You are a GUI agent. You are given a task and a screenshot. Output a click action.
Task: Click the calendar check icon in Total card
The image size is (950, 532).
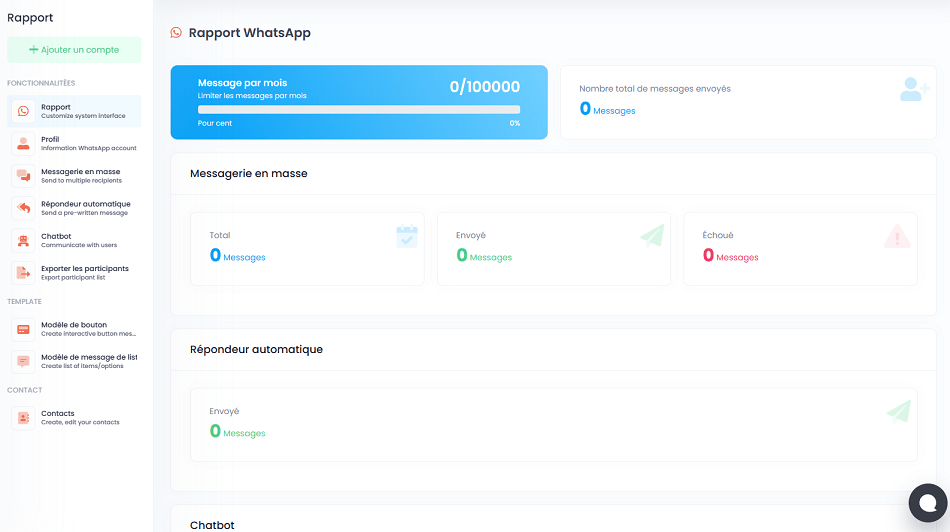[407, 236]
